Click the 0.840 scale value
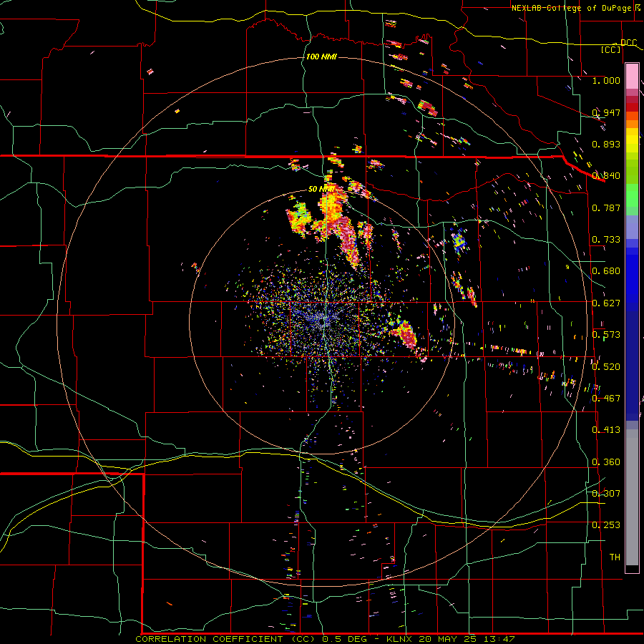The image size is (644, 644). pos(606,176)
